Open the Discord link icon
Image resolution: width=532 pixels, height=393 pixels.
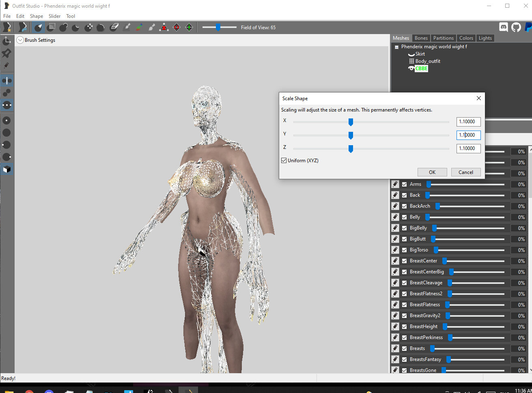pos(504,27)
